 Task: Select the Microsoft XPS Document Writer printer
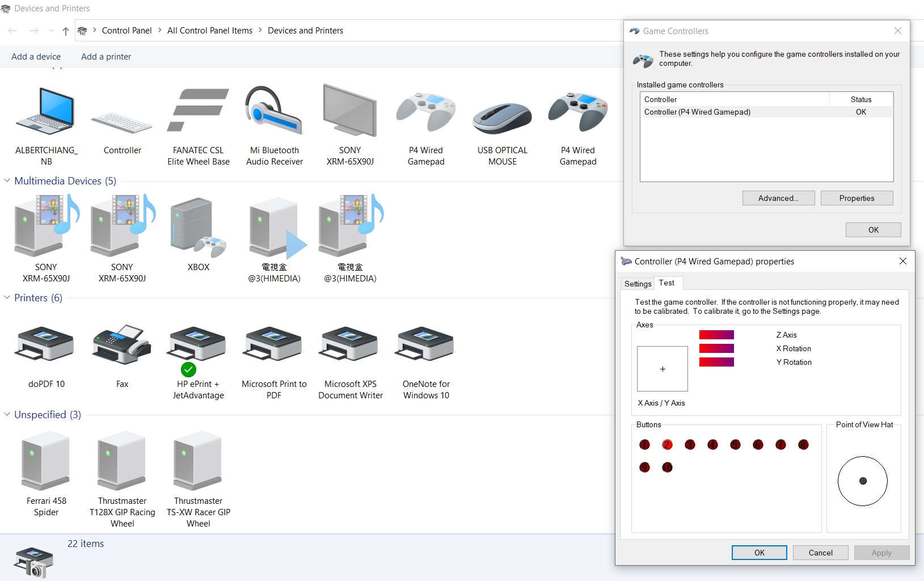click(x=350, y=362)
